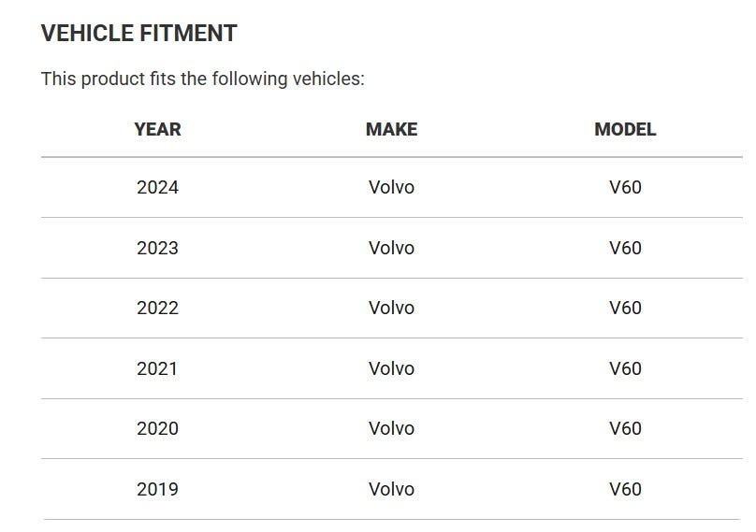Click Volvo in the 2022 row
This screenshot has height=532, width=756.
tap(391, 308)
